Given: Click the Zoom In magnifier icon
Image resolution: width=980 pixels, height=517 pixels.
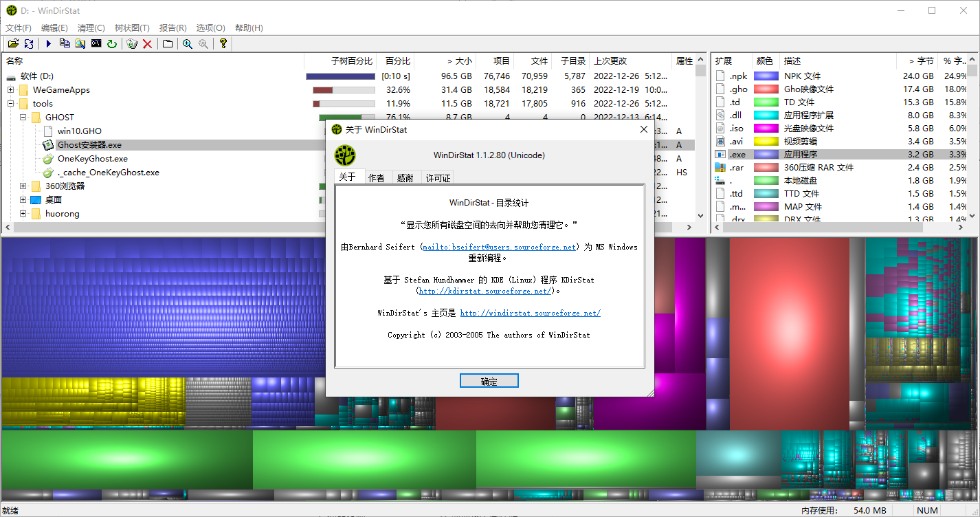Looking at the screenshot, I should click(188, 43).
